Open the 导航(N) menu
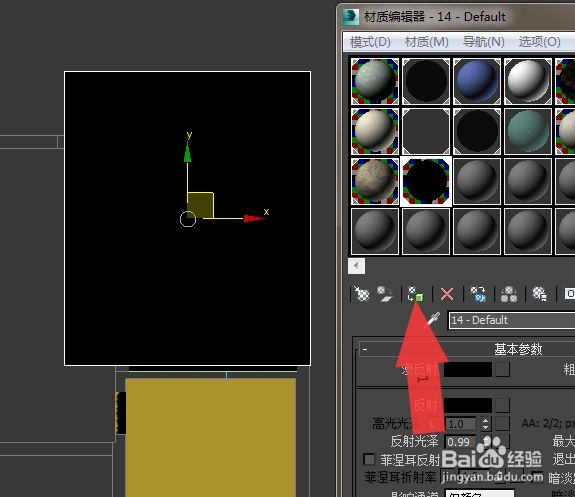The height and width of the screenshot is (497, 575). tap(484, 41)
